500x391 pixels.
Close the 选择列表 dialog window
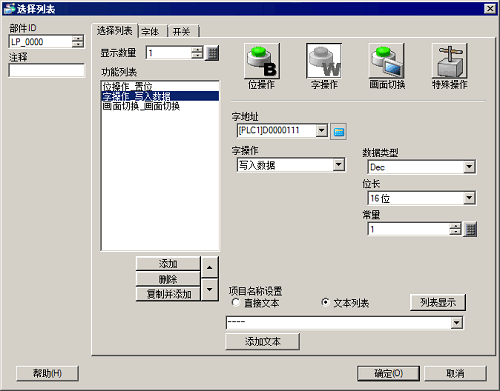click(490, 9)
